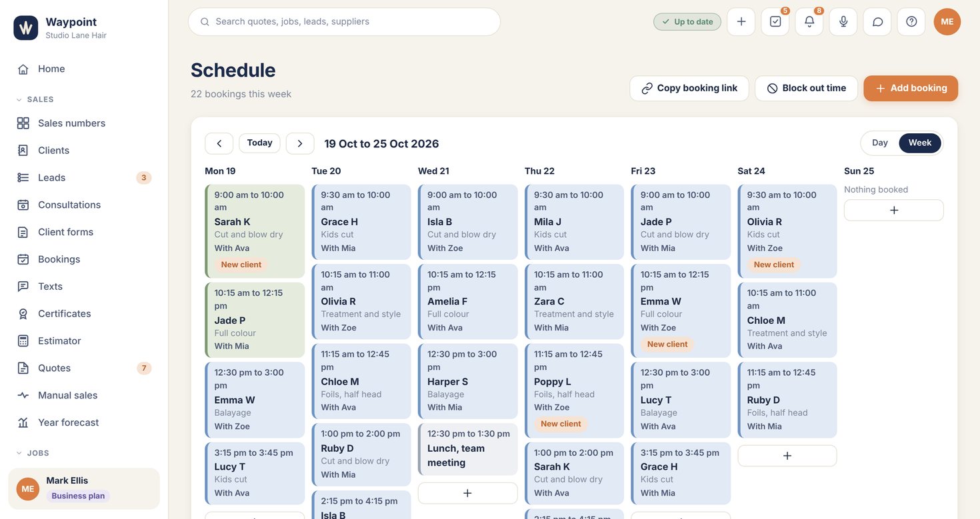
Task: Open Lunch, team meeting block on Wednesday
Action: [x=467, y=449]
